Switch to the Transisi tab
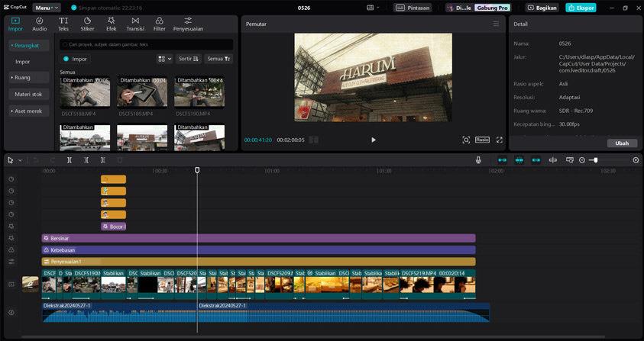 pyautogui.click(x=135, y=24)
